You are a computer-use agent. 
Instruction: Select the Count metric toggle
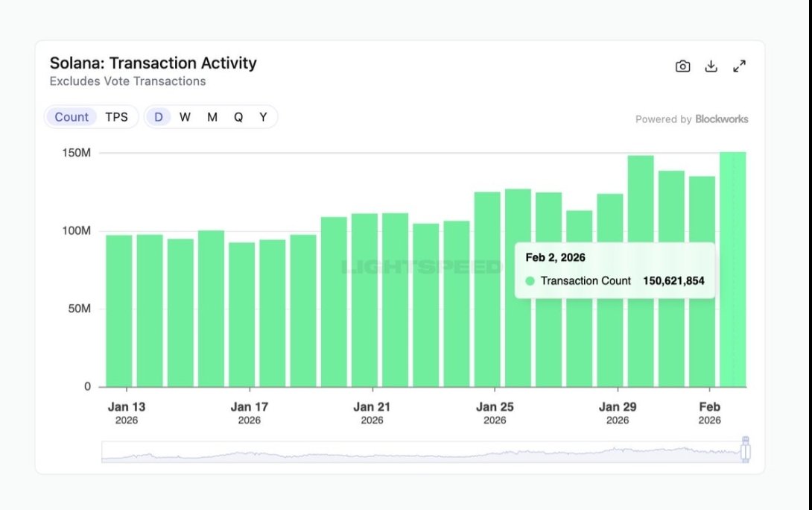point(72,117)
